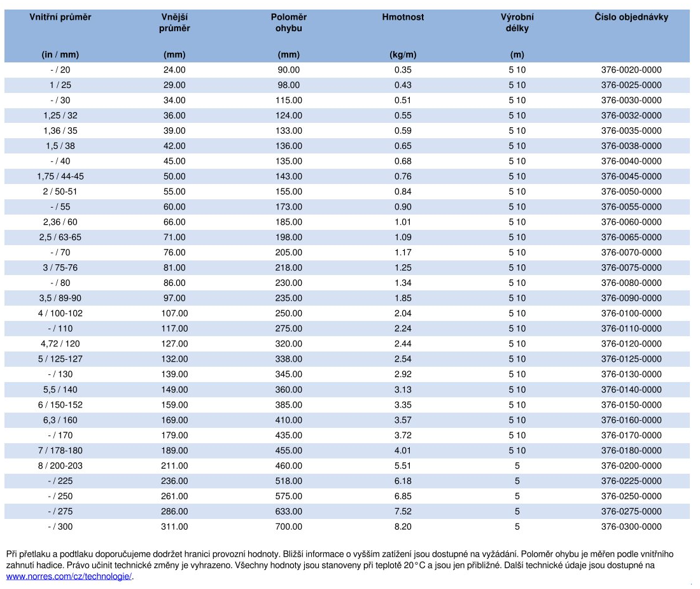The width and height of the screenshot is (700, 589).
Task: Click the Hmotnost column header
Action: [403, 18]
